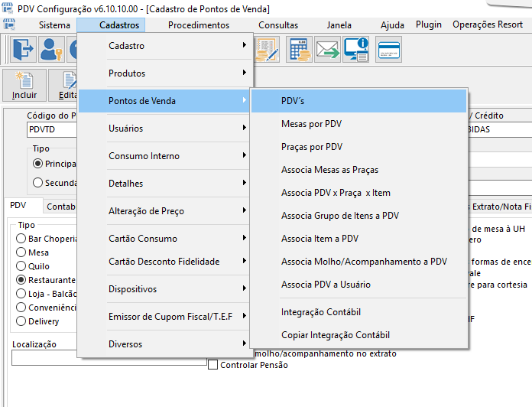Image resolution: width=532 pixels, height=407 pixels.
Task: Select the Delivery radio button
Action: point(21,321)
